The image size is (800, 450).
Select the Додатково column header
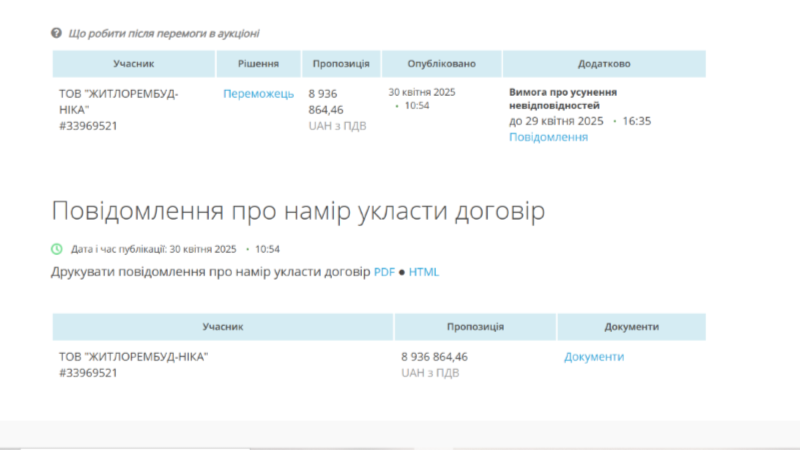[x=604, y=64]
